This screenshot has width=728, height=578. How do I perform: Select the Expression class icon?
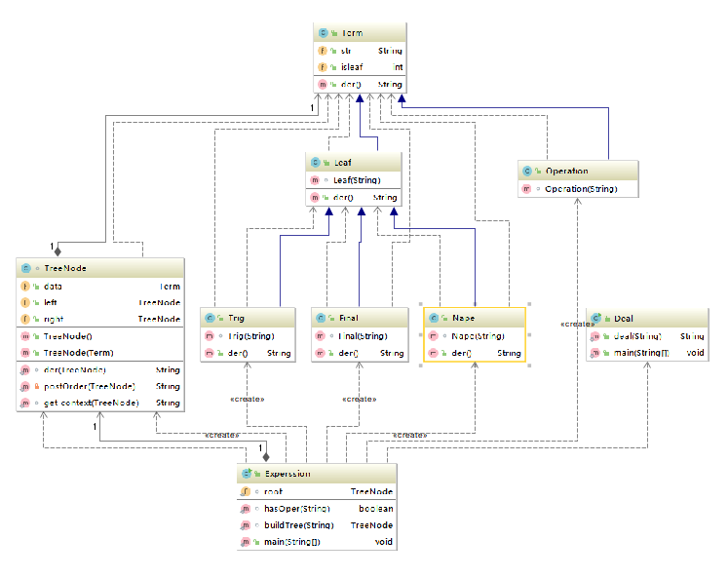coord(247,474)
